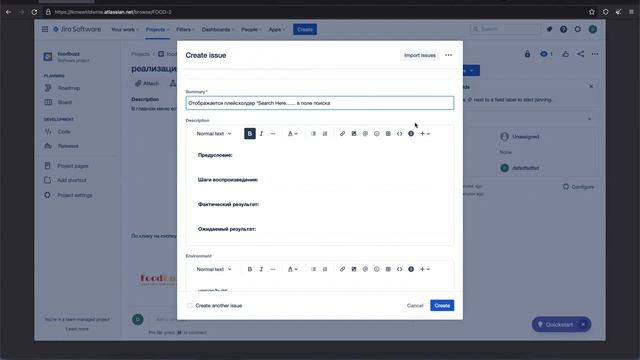Insert mention in Environment editor
Screen dimensions: 640x360
(365, 269)
